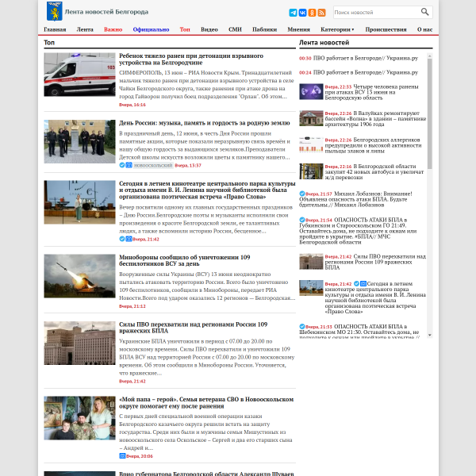This screenshot has height=476, width=476.
Task: Click the veteran family photo thumbnail
Action: point(79,418)
